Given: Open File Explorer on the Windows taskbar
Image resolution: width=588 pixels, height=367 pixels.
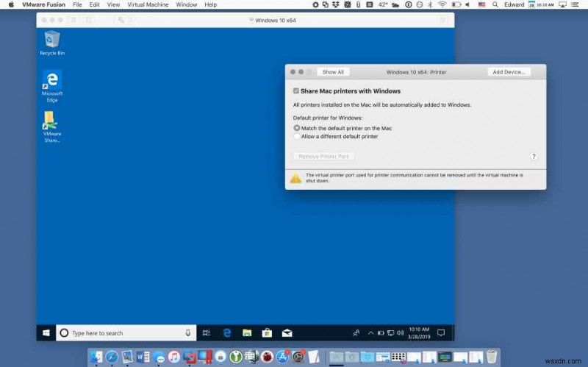Looking at the screenshot, I should [247, 333].
